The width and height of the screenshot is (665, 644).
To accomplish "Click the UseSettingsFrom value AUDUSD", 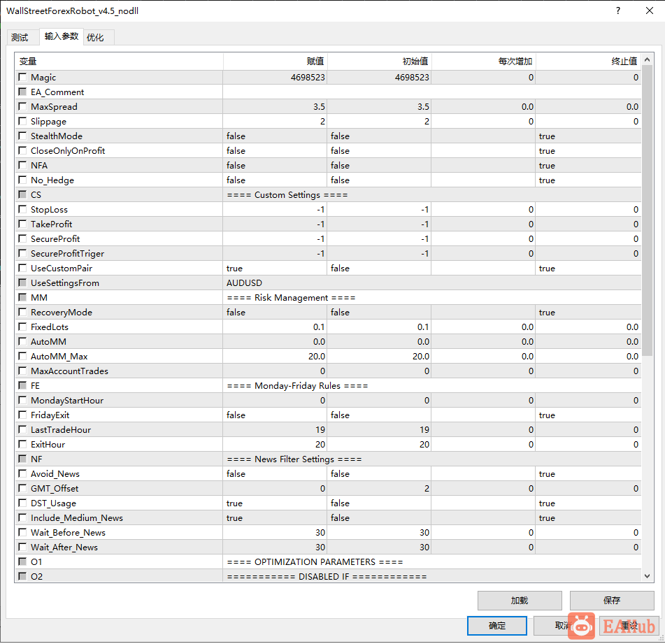I will click(244, 282).
